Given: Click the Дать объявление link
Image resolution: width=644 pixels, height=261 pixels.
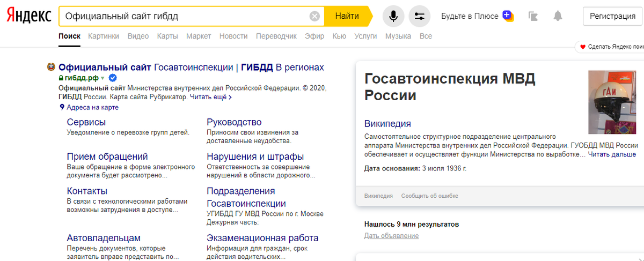Looking at the screenshot, I should [391, 236].
